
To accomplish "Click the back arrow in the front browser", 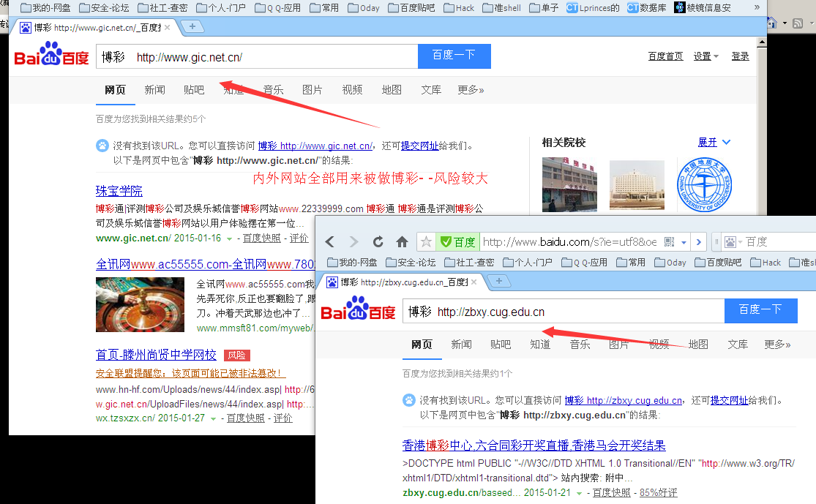I will [330, 242].
